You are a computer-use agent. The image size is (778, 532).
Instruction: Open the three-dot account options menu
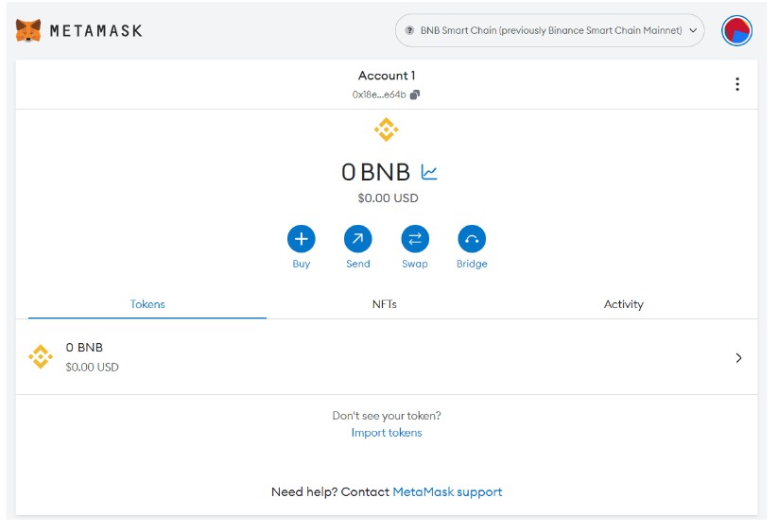pyautogui.click(x=737, y=84)
